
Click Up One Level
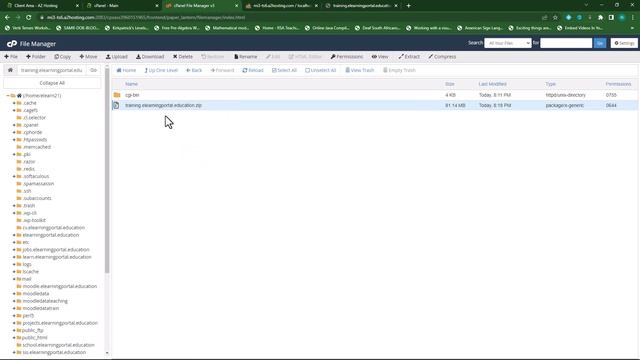(x=161, y=70)
